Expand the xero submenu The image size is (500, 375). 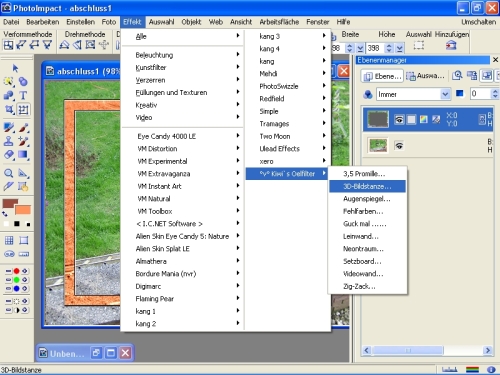(x=287, y=161)
